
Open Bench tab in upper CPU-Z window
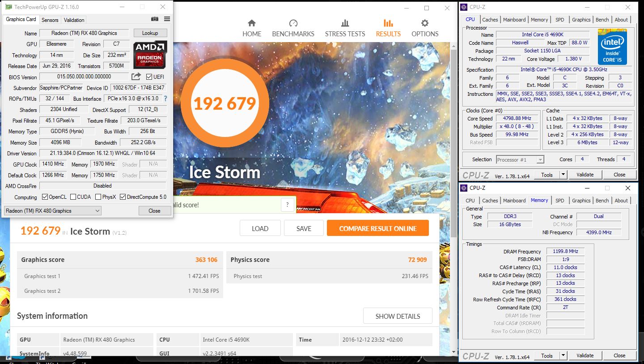[x=602, y=20]
